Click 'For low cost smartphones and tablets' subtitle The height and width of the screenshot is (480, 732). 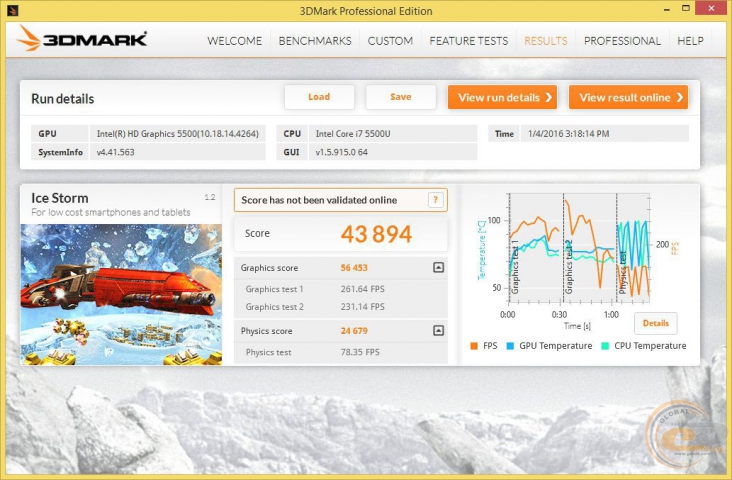(111, 212)
